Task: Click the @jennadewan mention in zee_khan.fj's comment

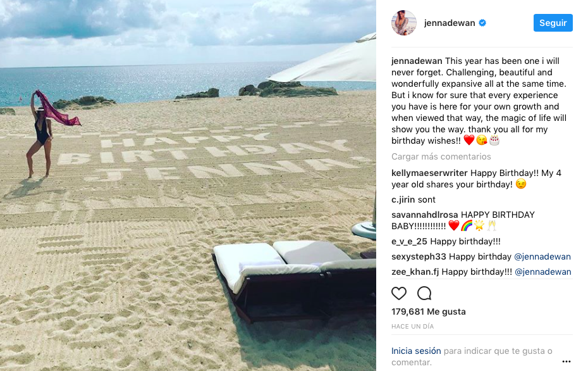Action: [x=543, y=272]
